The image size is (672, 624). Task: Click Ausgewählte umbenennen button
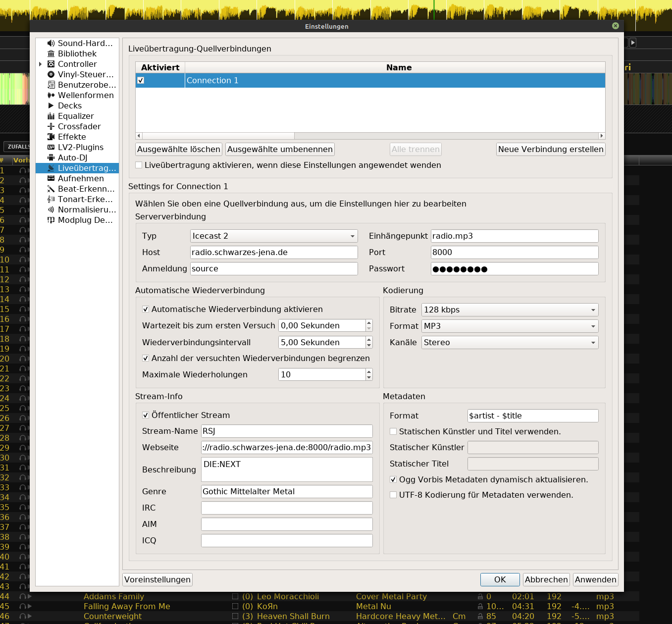280,149
